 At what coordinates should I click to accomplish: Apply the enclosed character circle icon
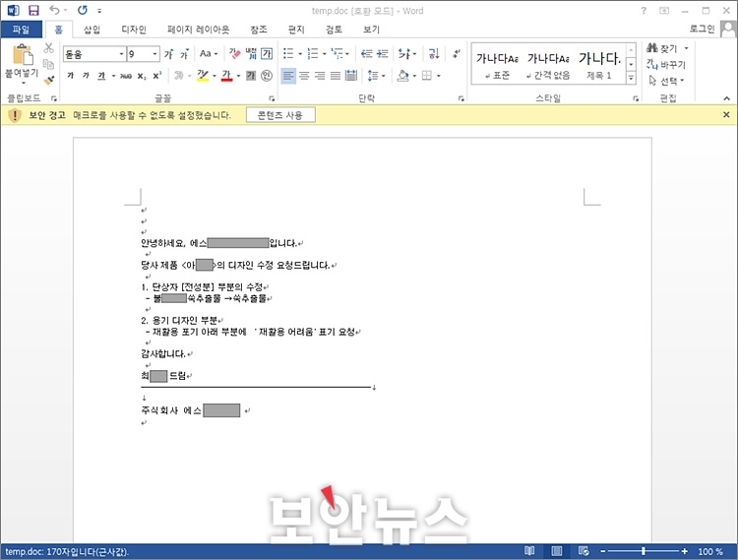point(267,76)
